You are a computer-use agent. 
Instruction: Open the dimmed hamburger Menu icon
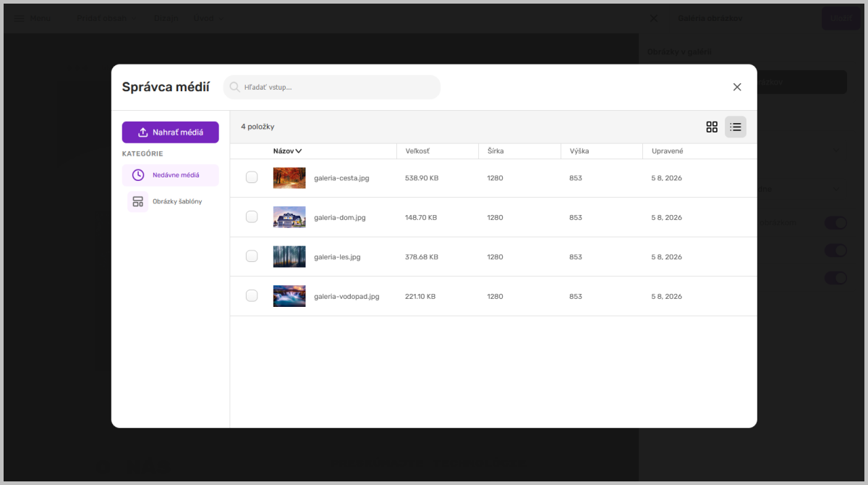coord(18,18)
